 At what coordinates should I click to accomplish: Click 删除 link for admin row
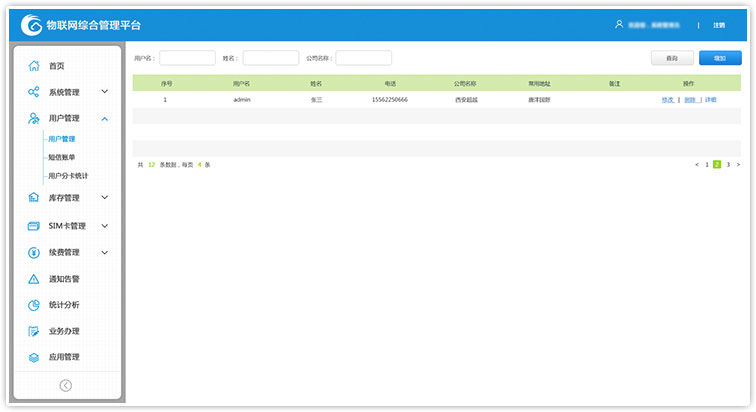coord(690,100)
